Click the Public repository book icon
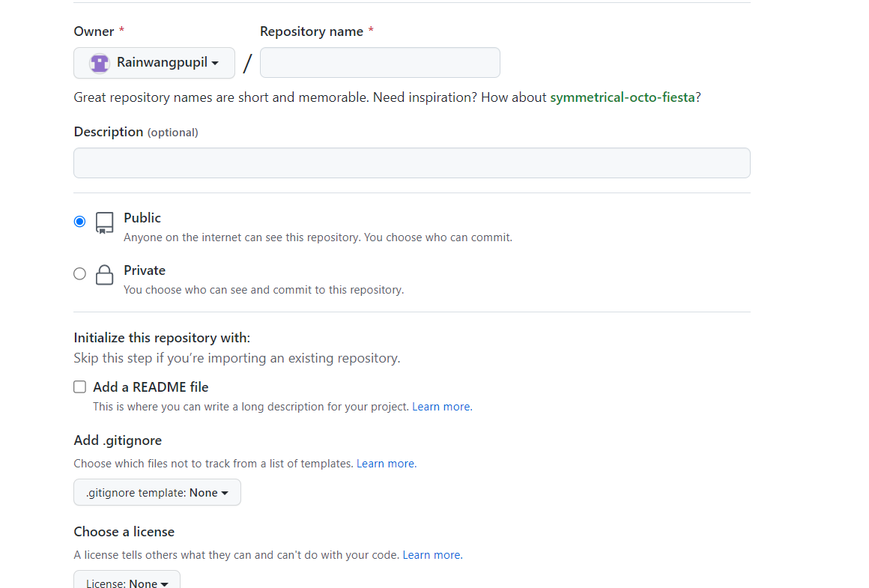Screen dimensions: 869x588 [104, 222]
